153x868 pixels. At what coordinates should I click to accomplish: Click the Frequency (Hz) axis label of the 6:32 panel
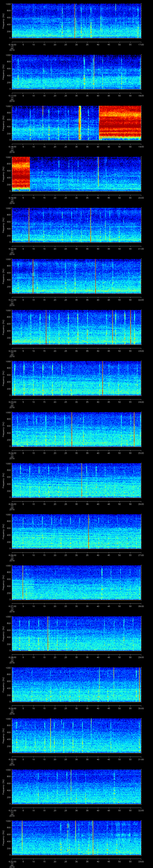[x=3, y=837]
